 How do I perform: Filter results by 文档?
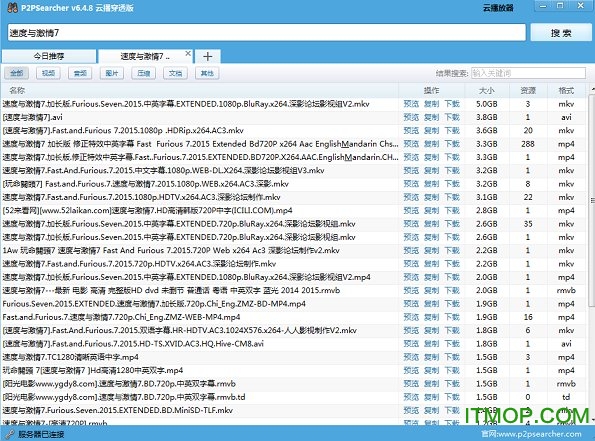(x=175, y=73)
